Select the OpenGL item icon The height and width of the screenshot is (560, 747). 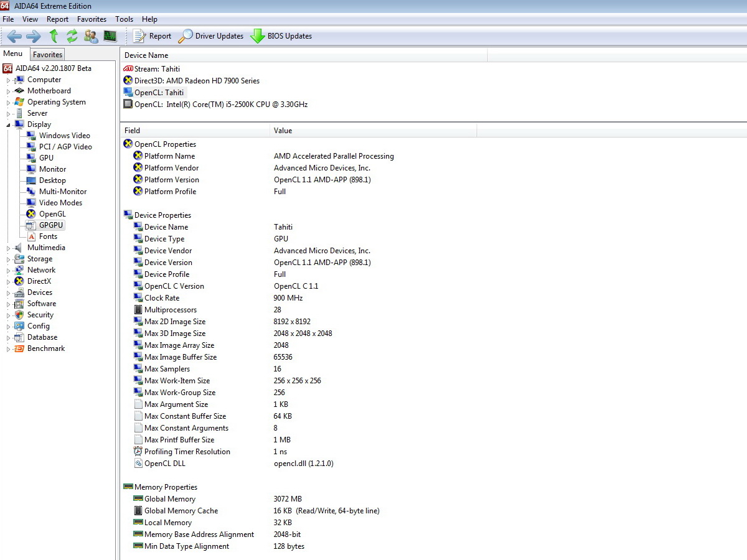pos(31,214)
